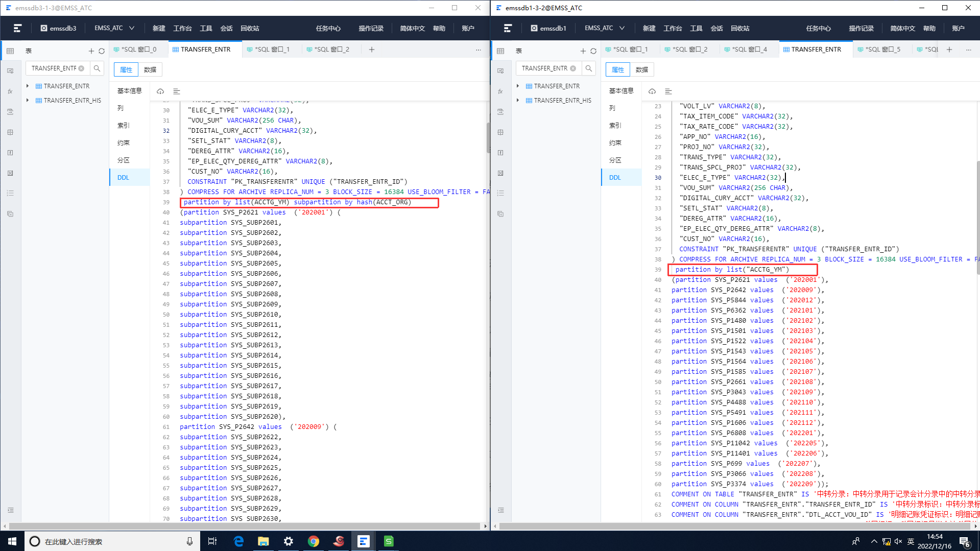Viewport: 980px width, 551px height.
Task: Add a new tab in the left window
Action: (372, 50)
